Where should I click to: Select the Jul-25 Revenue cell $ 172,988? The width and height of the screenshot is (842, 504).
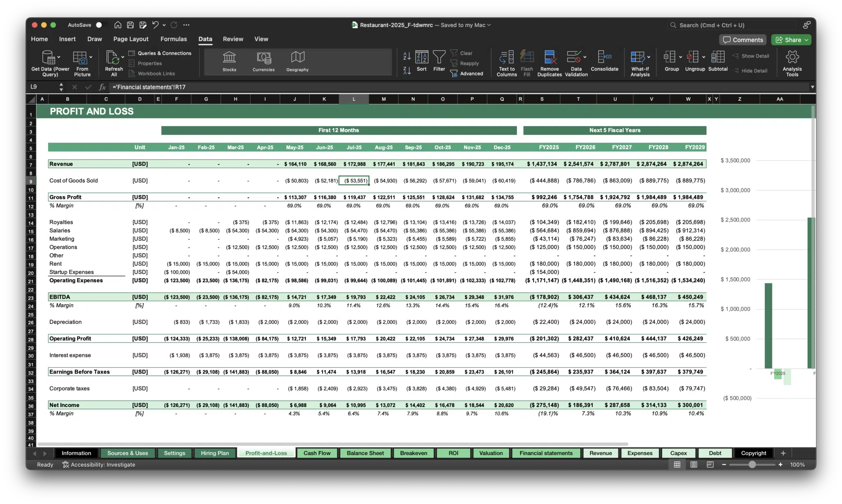tap(354, 164)
